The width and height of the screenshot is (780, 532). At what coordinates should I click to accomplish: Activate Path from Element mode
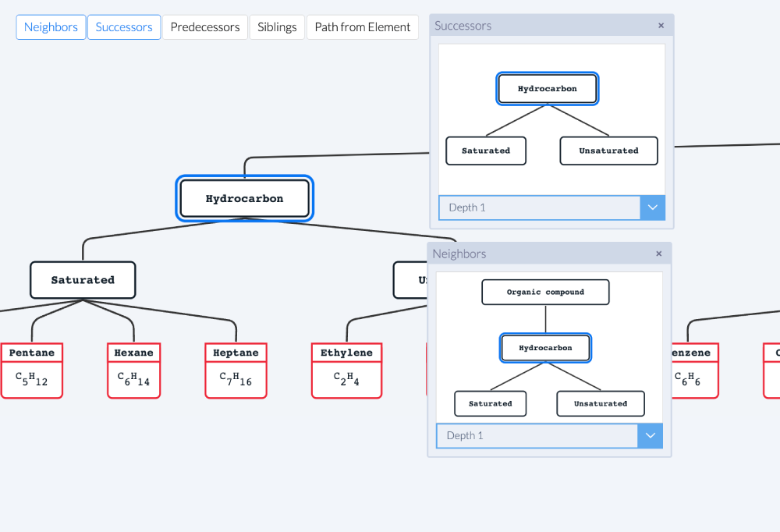pos(362,27)
